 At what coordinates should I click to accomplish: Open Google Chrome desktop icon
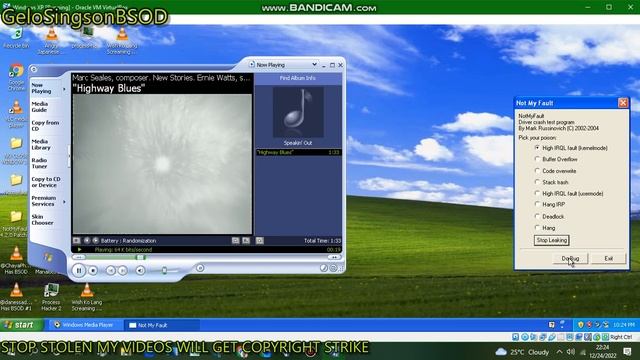coord(16,77)
